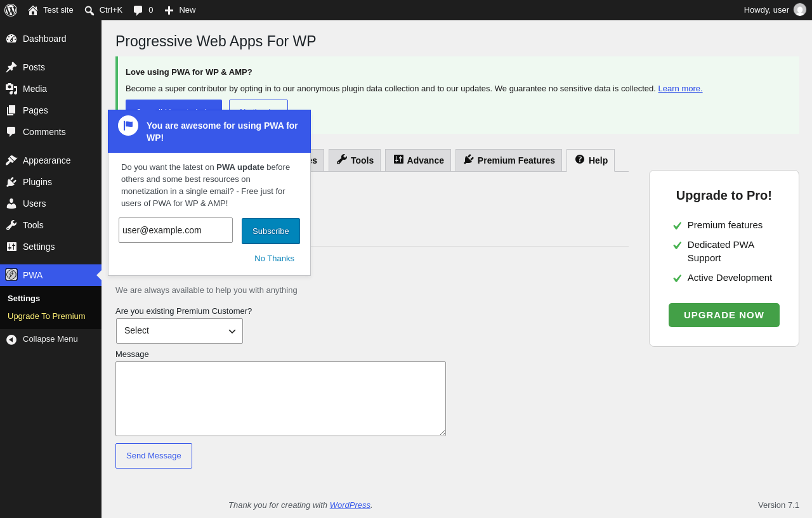This screenshot has height=518, width=812.
Task: Focus the subscription email input field
Action: tap(176, 230)
